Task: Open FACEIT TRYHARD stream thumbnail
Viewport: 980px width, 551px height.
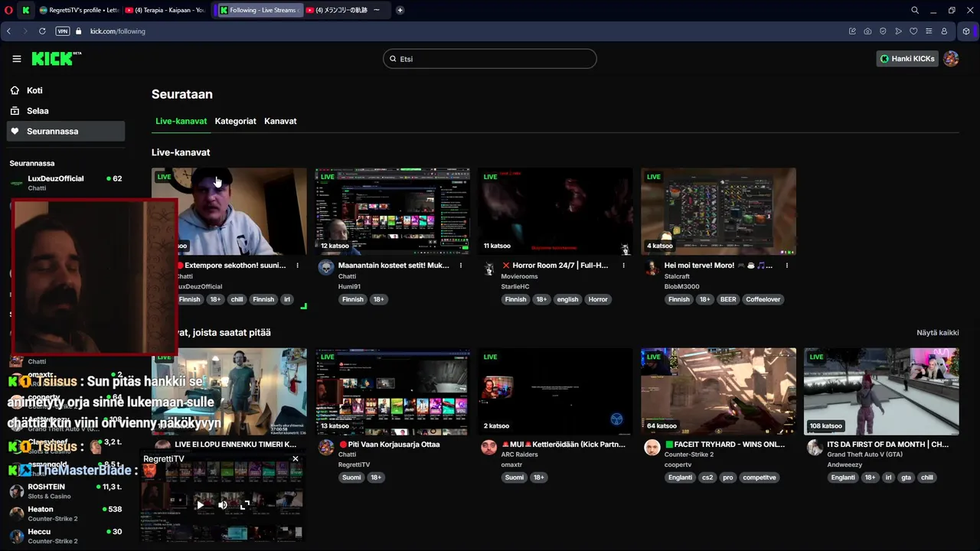Action: [718, 392]
